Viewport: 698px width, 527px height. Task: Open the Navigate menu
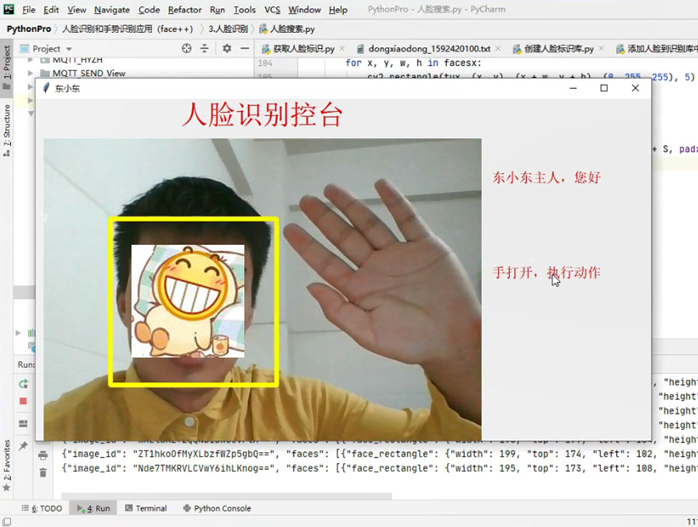112,9
